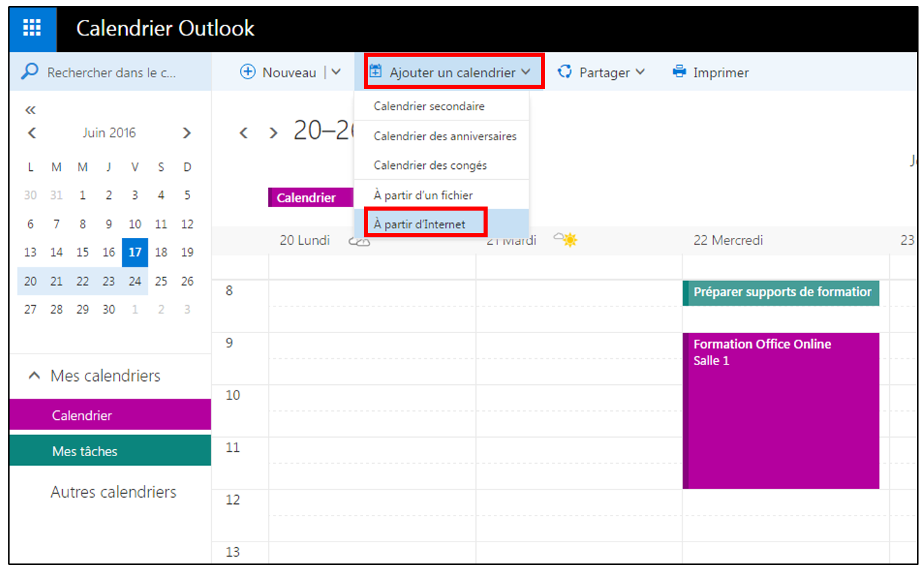Go to previous month in mini calendar

pyautogui.click(x=31, y=133)
